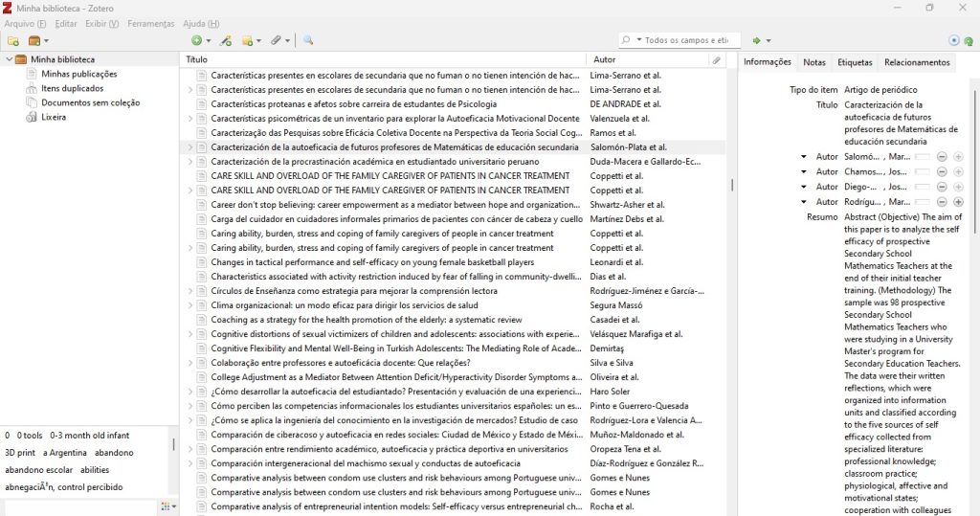Screen dimensions: 980x516
Task: Open Advanced Search magnifier icon
Action: (308, 40)
